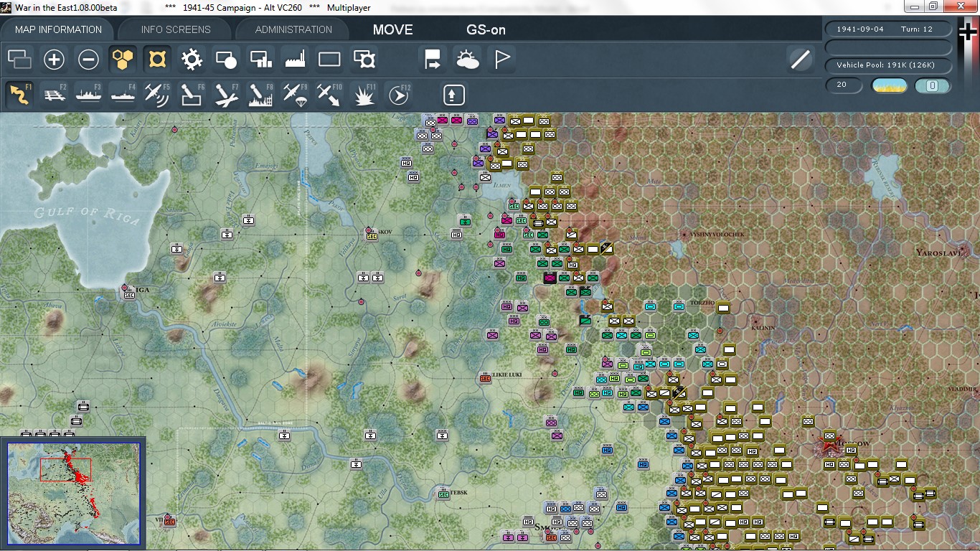The image size is (980, 551).
Task: Switch to rail transport mode (F2)
Action: click(55, 94)
